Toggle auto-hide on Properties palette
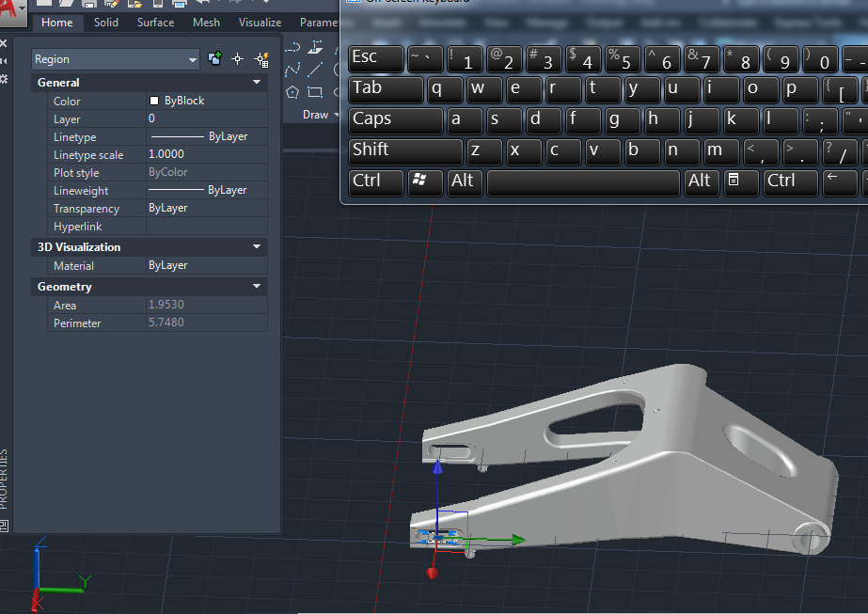The width and height of the screenshot is (868, 614). point(4,61)
